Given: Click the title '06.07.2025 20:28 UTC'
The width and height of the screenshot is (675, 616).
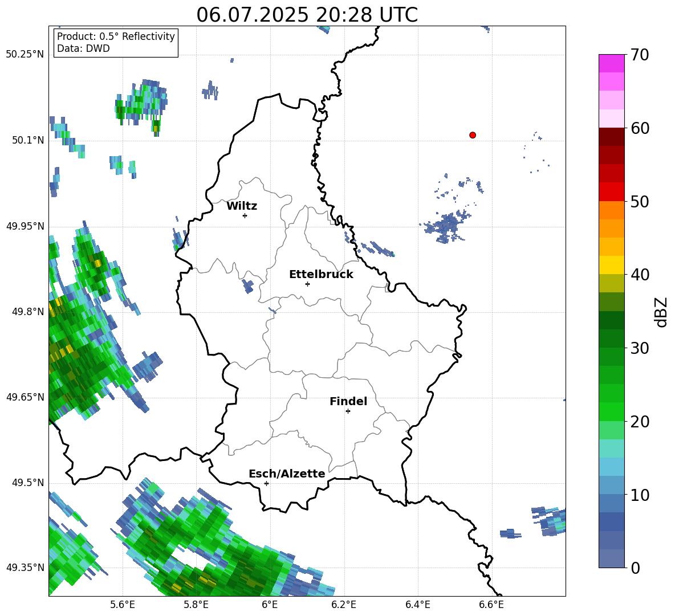Looking at the screenshot, I should [307, 15].
